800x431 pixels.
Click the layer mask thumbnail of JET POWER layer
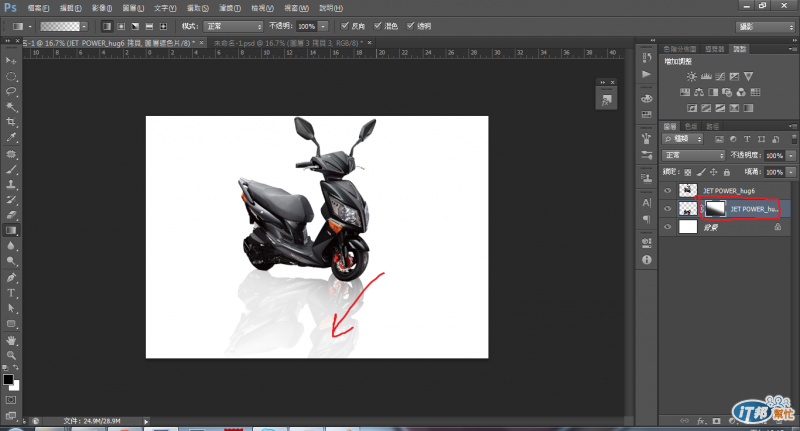pyautogui.click(x=714, y=208)
